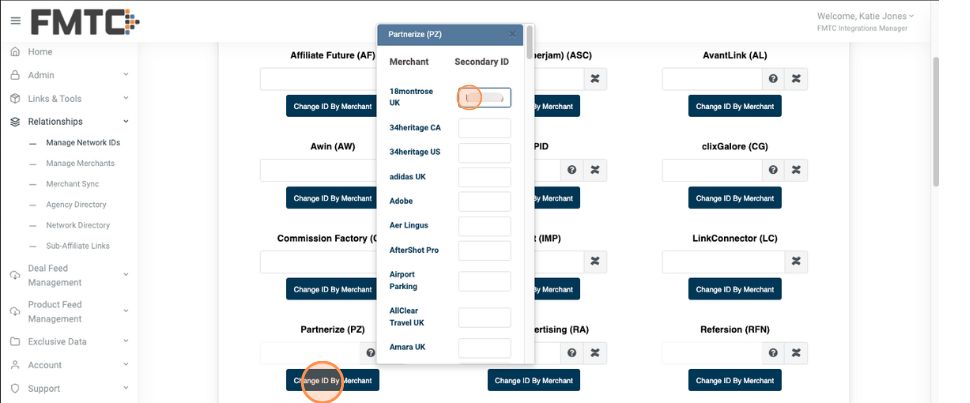Click the shuffle icon for Refersion (RFN)

click(796, 353)
